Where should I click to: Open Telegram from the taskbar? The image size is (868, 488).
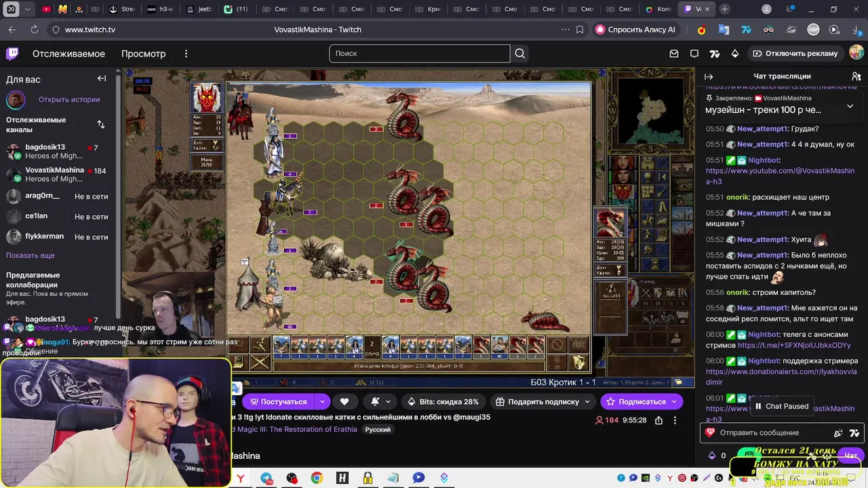point(267,478)
